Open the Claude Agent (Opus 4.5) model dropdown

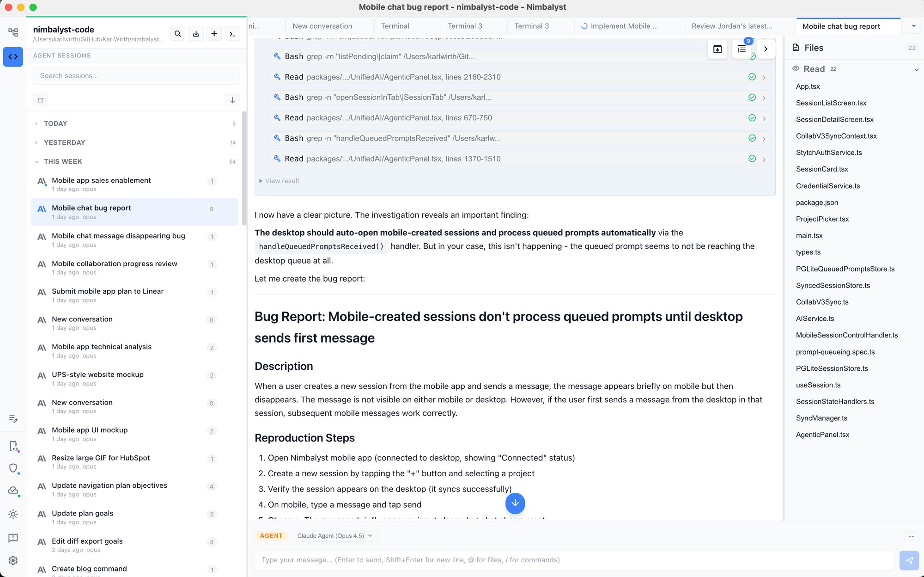tap(335, 535)
